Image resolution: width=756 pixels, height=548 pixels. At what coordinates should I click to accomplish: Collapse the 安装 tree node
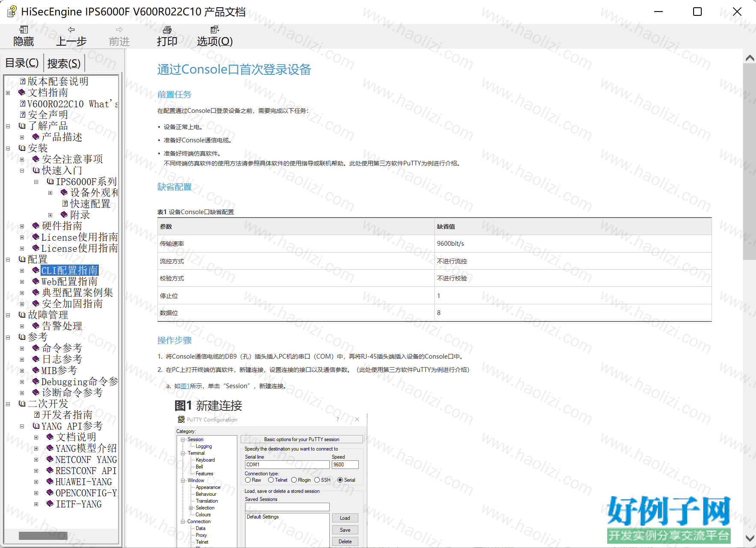click(8, 148)
